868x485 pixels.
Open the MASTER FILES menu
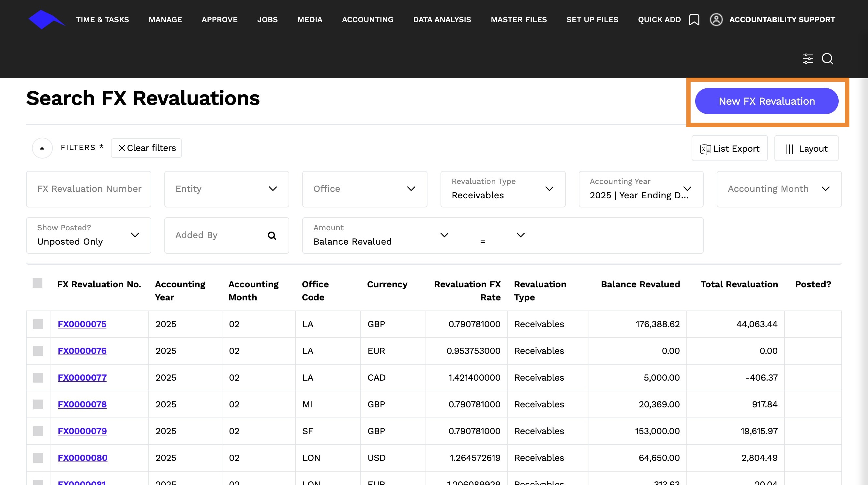pyautogui.click(x=518, y=20)
